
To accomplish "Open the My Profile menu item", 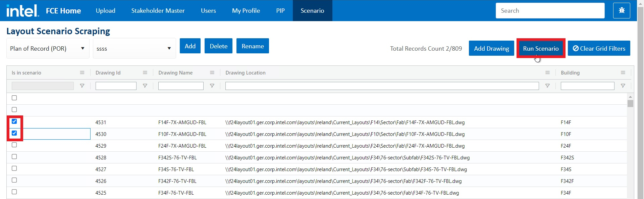I will 246,11.
